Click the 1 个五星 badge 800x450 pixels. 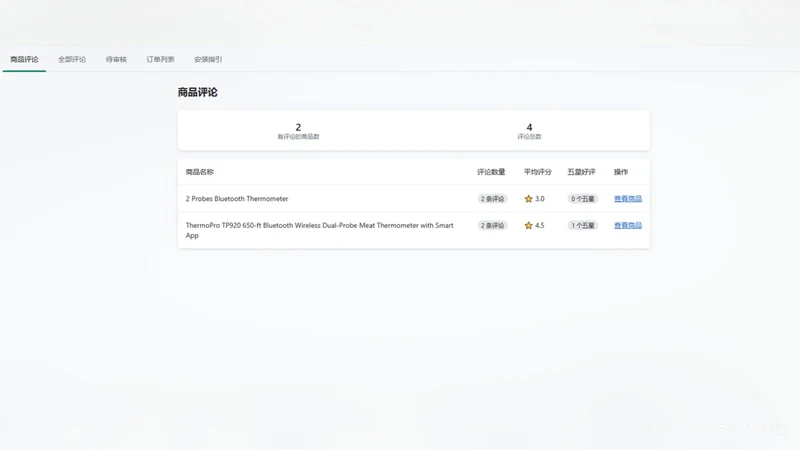click(x=583, y=226)
